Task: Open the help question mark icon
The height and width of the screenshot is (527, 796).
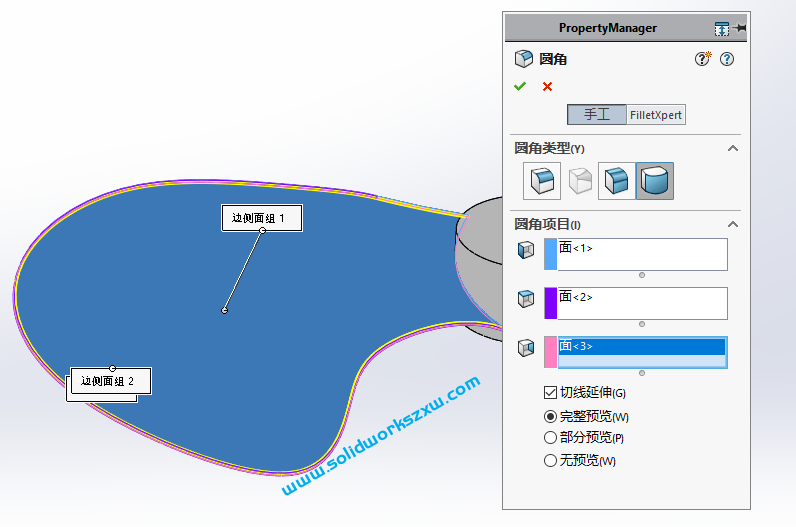Action: [x=727, y=59]
